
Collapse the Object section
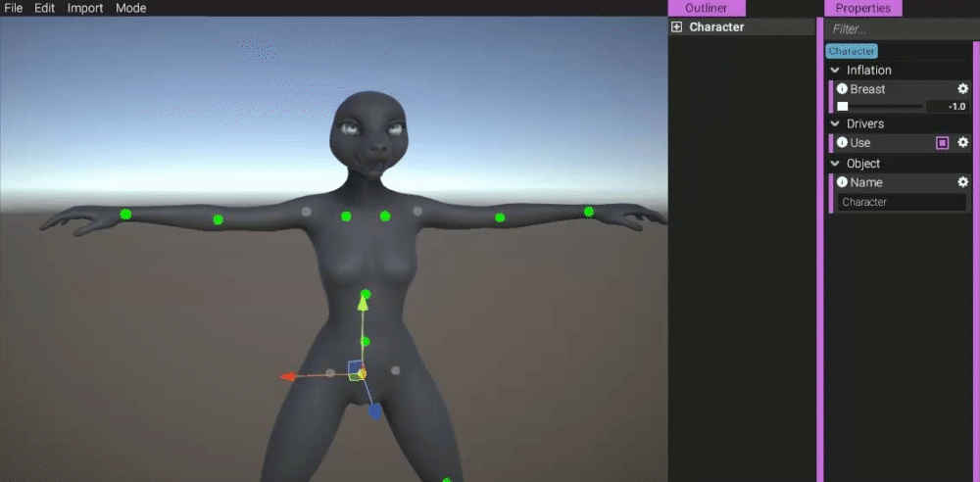point(834,164)
